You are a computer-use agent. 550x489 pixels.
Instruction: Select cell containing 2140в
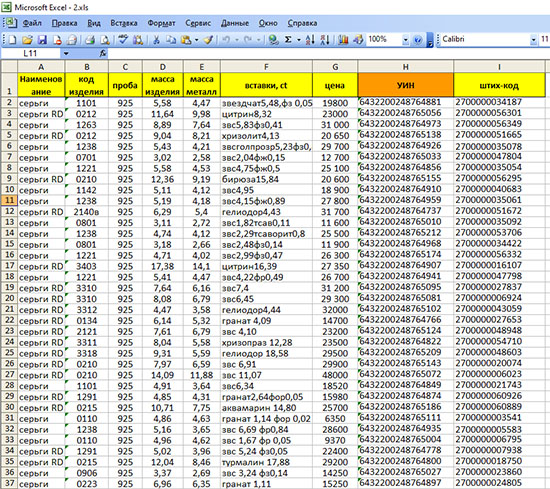pos(87,212)
